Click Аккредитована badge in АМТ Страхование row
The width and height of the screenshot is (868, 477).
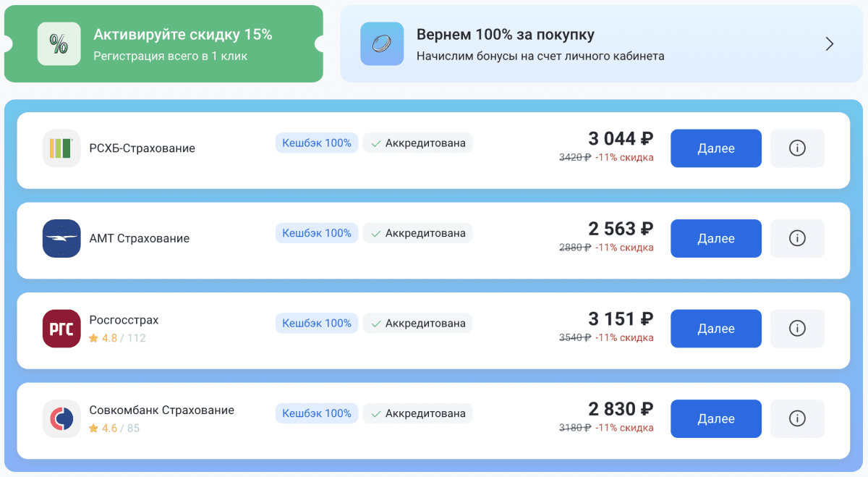[417, 233]
